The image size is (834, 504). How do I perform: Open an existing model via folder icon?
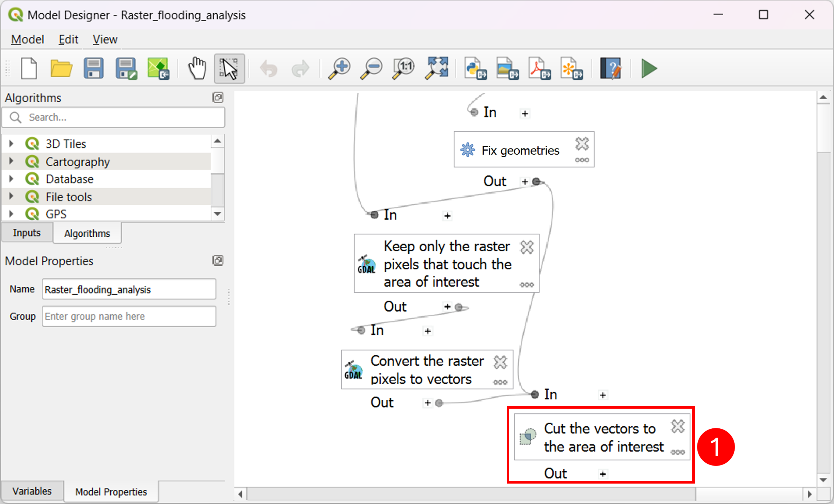pos(61,68)
